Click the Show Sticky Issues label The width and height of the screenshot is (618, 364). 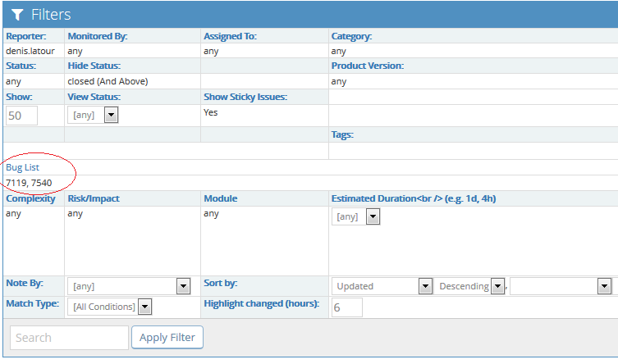[245, 97]
